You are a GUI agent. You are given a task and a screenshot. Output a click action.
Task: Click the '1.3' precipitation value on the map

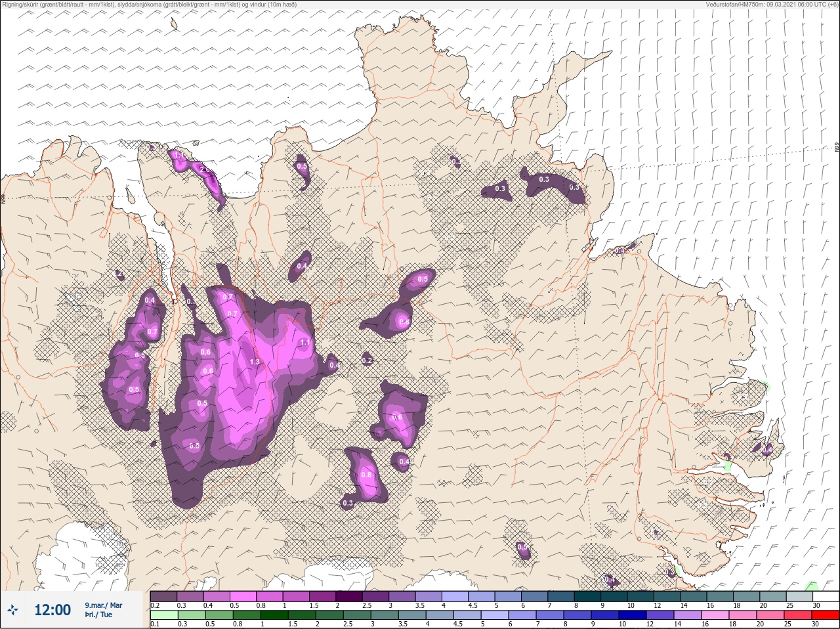coord(255,362)
